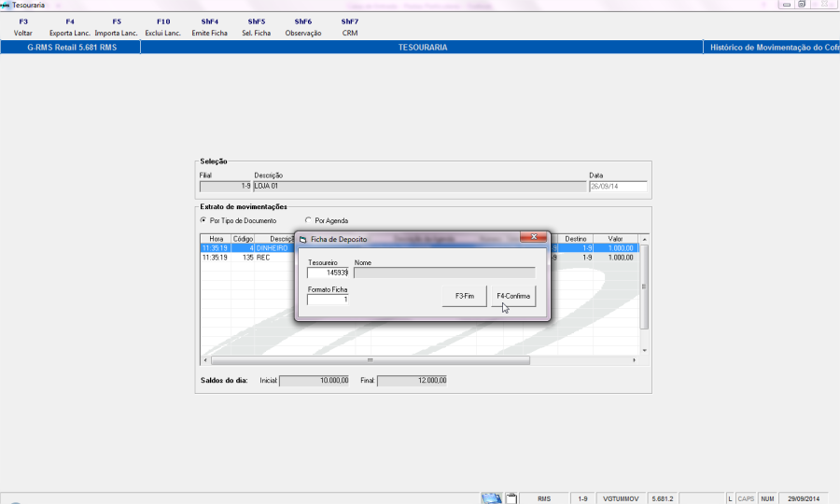Viewport: 840px width, 504px height.
Task: Click the Filial field showing 1-9
Action: 226,187
